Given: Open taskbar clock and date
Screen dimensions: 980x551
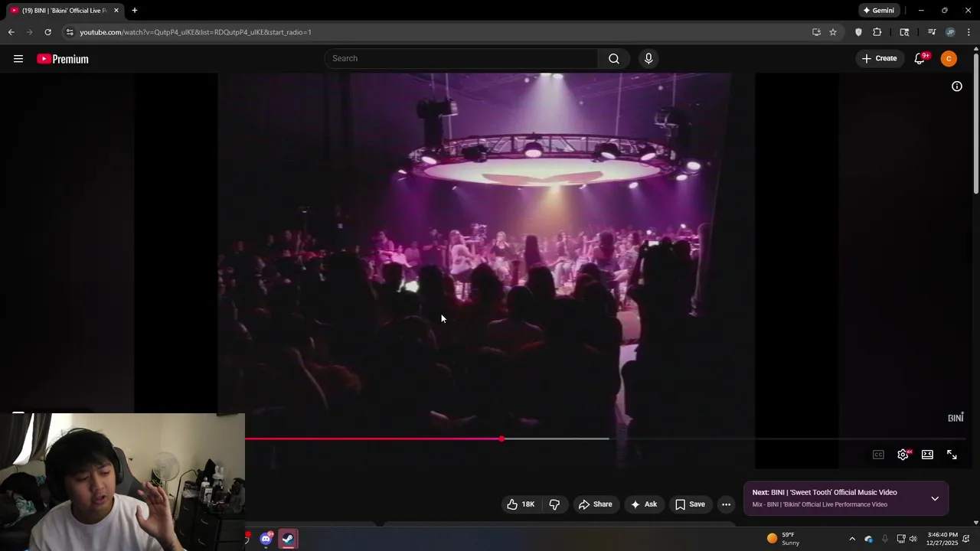Looking at the screenshot, I should pos(942,539).
